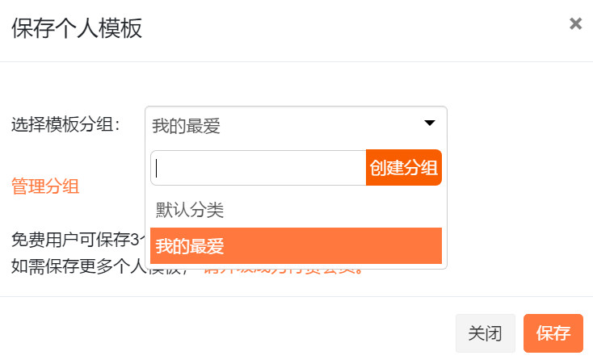
Task: Focus the group search text field
Action: (259, 168)
